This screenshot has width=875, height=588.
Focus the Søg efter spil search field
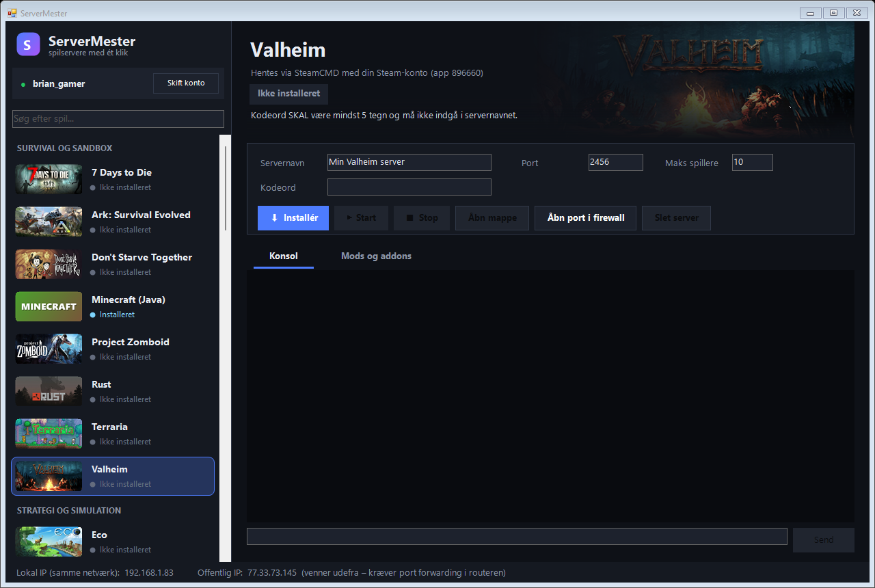[118, 119]
